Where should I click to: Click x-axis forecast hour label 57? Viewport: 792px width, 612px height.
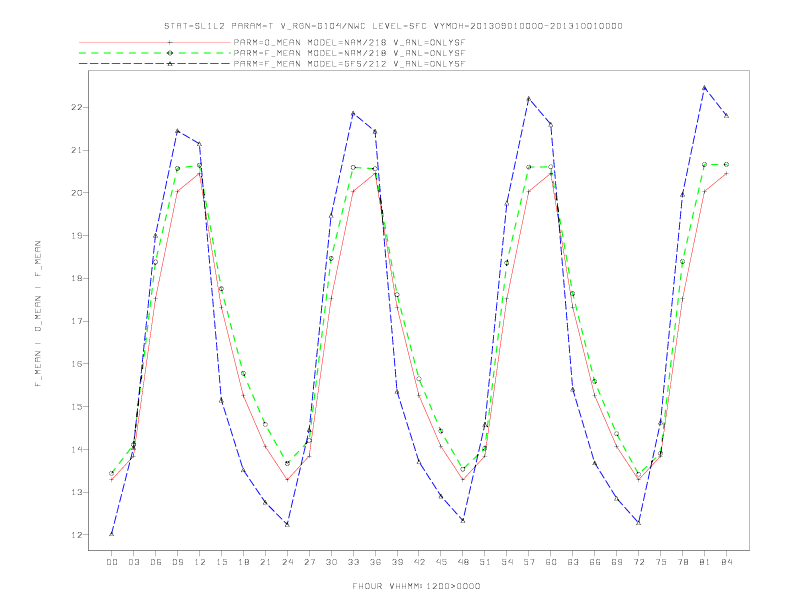click(x=529, y=562)
